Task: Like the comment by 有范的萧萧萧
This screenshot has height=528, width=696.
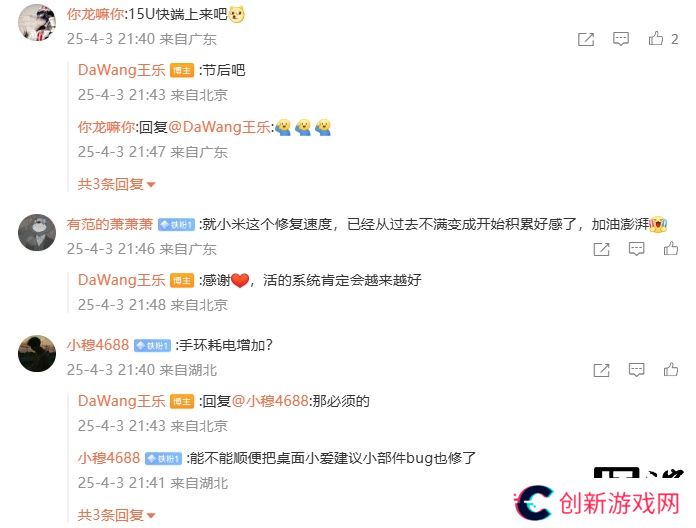Action: [x=671, y=248]
